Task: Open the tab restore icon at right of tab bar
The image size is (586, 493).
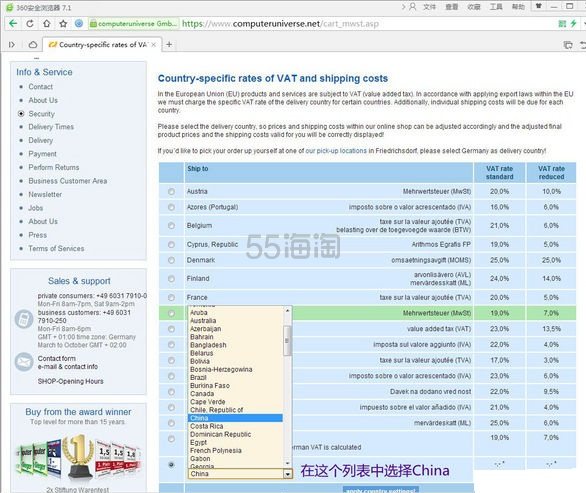Action: (x=568, y=45)
